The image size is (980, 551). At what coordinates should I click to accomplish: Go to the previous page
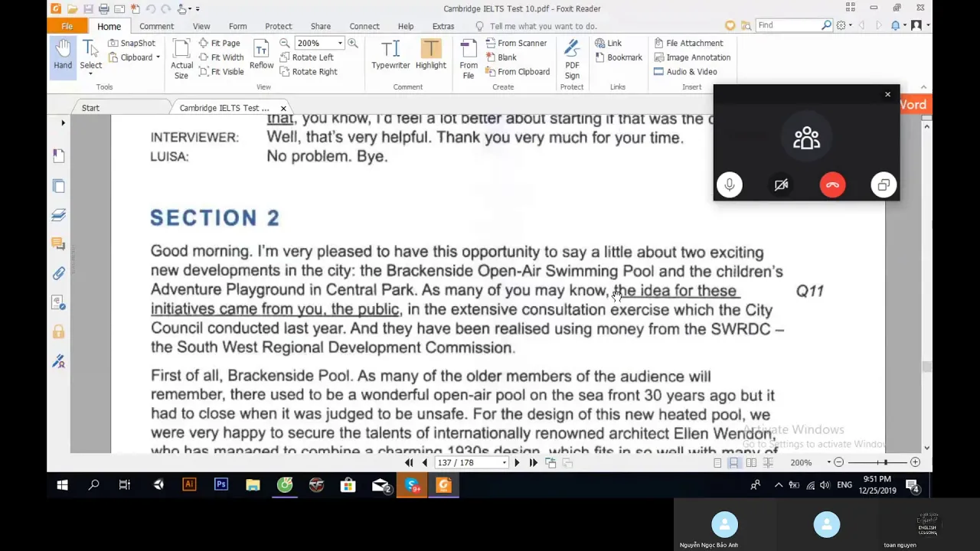click(x=425, y=462)
